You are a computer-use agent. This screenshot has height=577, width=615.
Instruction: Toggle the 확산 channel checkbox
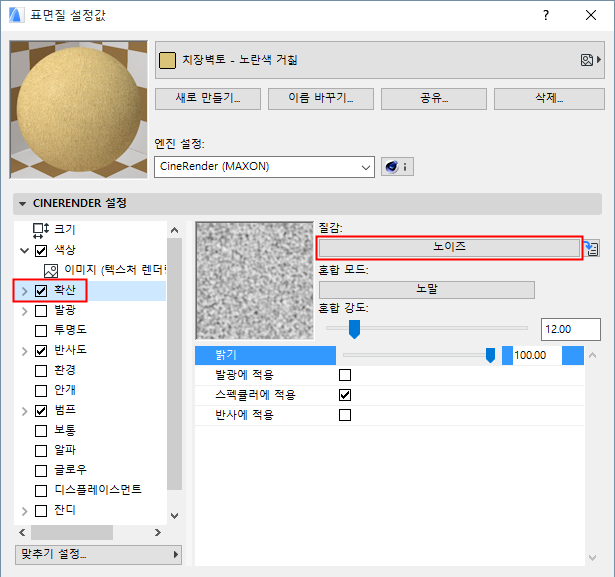(41, 291)
